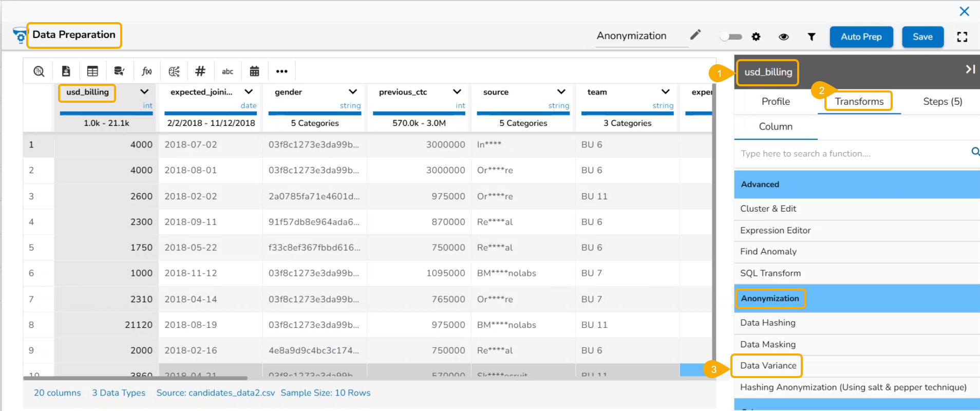
Task: Click the filter funnel icon
Action: click(x=812, y=37)
